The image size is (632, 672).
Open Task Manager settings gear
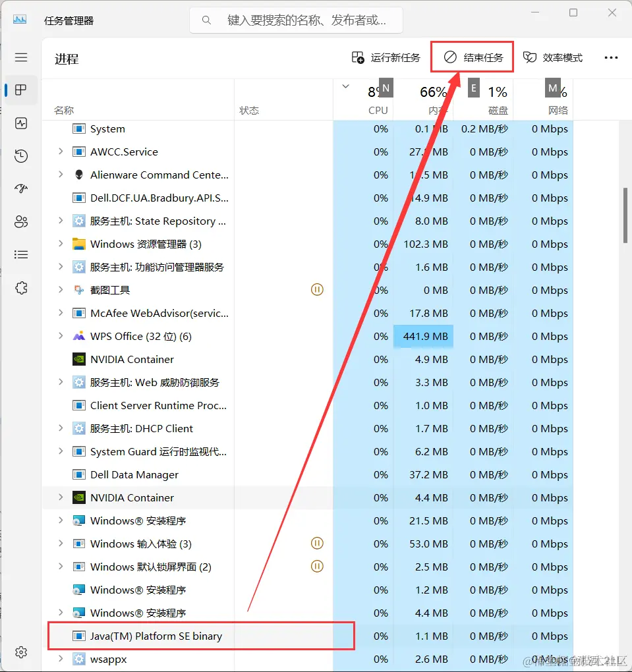(x=21, y=652)
